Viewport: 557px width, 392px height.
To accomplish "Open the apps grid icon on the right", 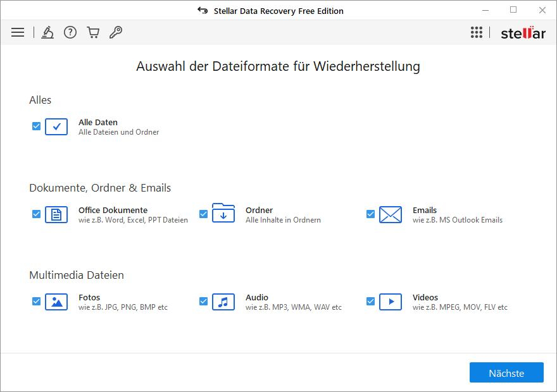I will [x=477, y=32].
